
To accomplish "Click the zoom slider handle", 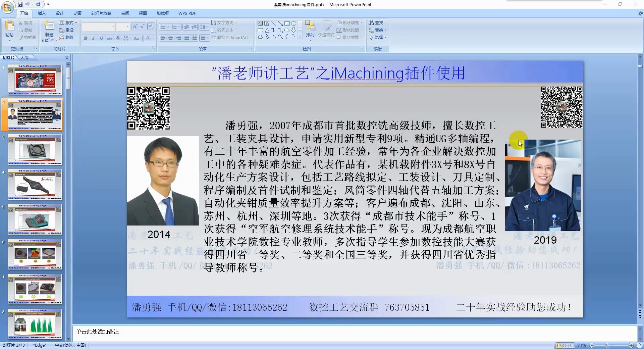I will coord(606,345).
